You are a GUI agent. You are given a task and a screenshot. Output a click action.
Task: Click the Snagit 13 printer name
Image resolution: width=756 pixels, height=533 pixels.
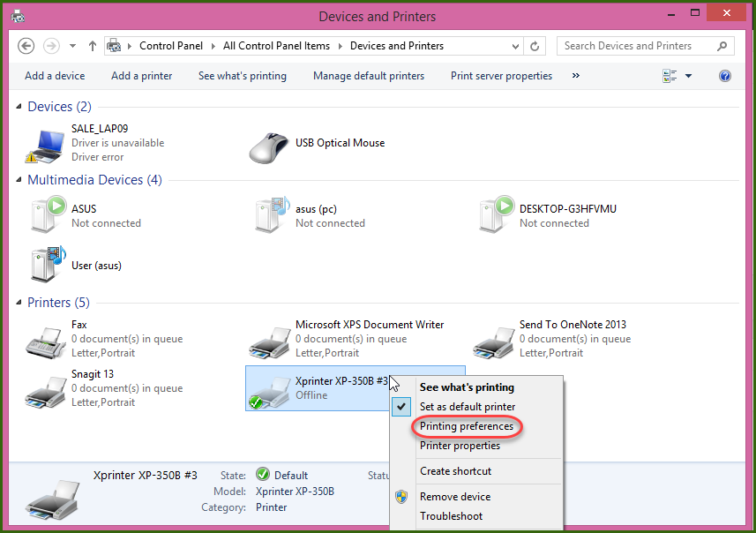click(93, 374)
